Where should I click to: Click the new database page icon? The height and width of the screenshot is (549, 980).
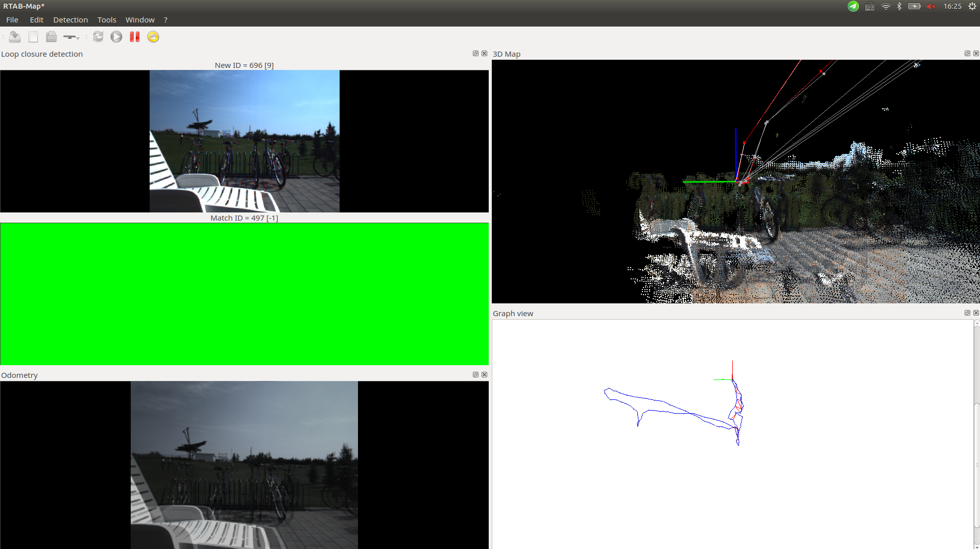(x=33, y=37)
